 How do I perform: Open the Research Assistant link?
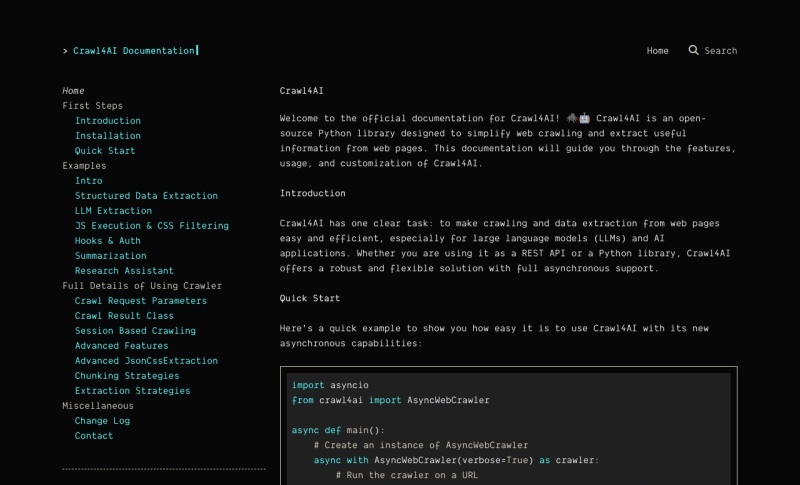124,271
